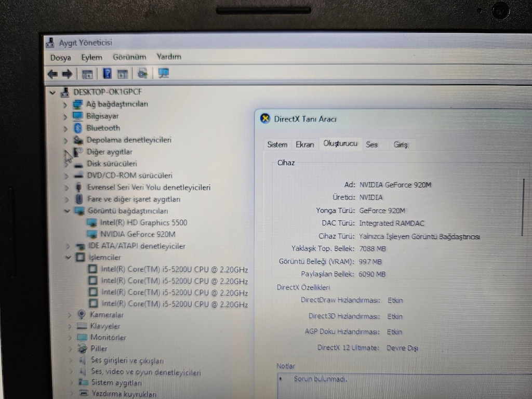Collapse the İşlemciler category
This screenshot has width=532, height=399.
coord(68,258)
